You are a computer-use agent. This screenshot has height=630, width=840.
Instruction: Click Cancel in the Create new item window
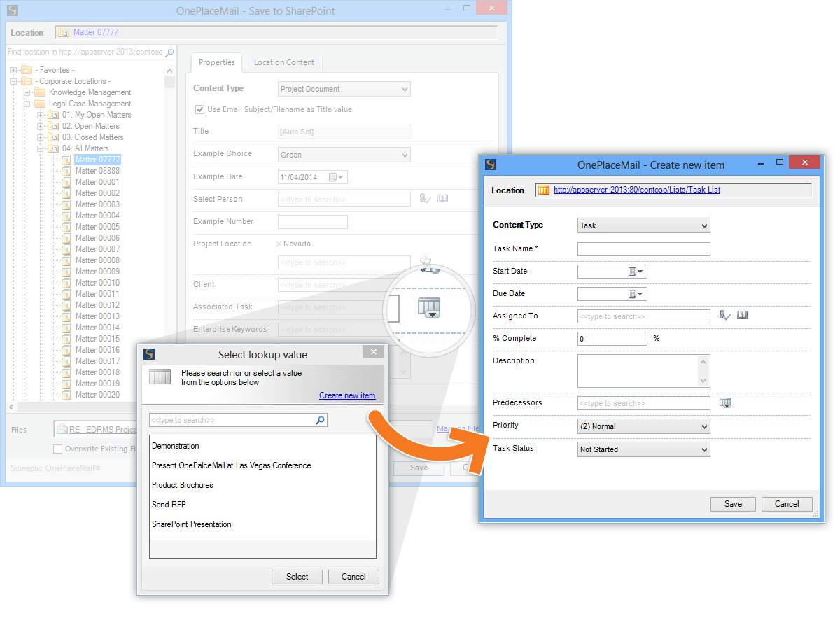point(787,504)
